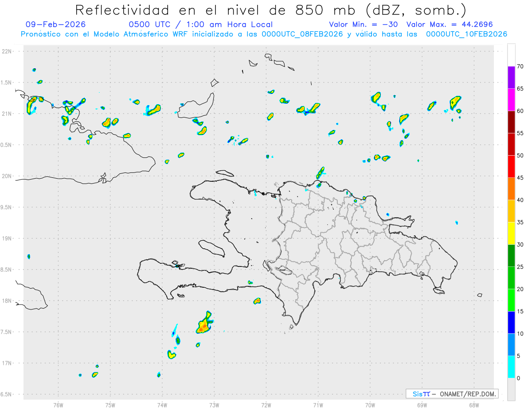Screen dimensions: 532x411
Task: Click the longitude label "68W"
Action: [474, 405]
